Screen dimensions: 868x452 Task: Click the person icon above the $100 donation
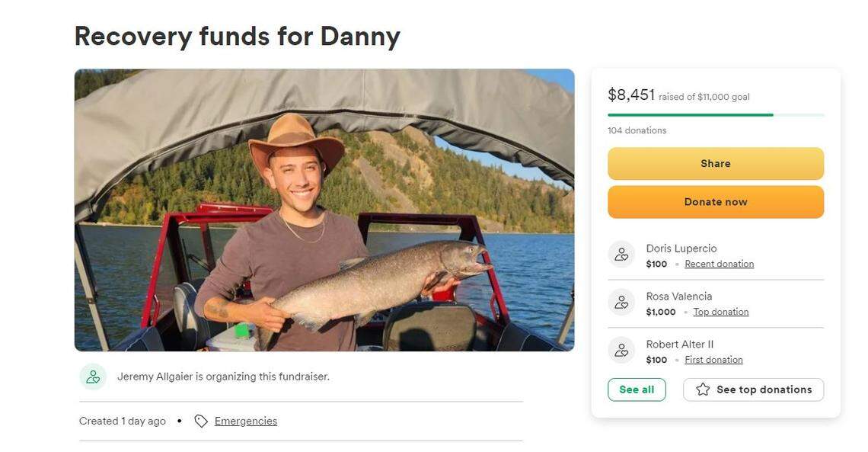pyautogui.click(x=621, y=254)
